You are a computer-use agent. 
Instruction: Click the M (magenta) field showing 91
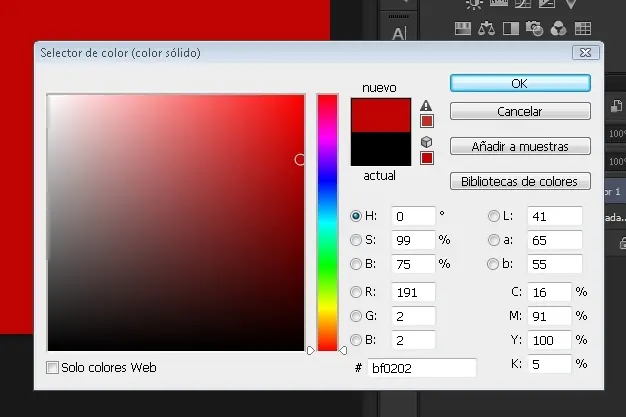pos(549,316)
